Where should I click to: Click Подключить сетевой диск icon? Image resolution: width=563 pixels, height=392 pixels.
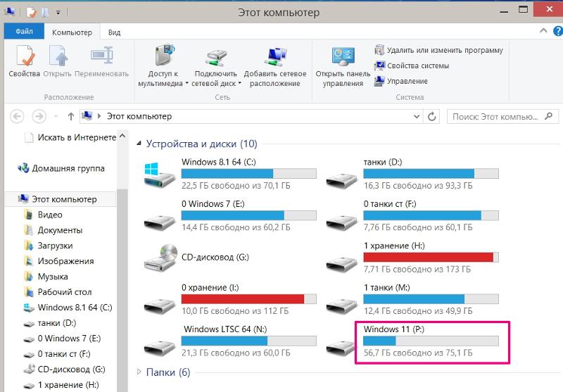pyautogui.click(x=216, y=58)
